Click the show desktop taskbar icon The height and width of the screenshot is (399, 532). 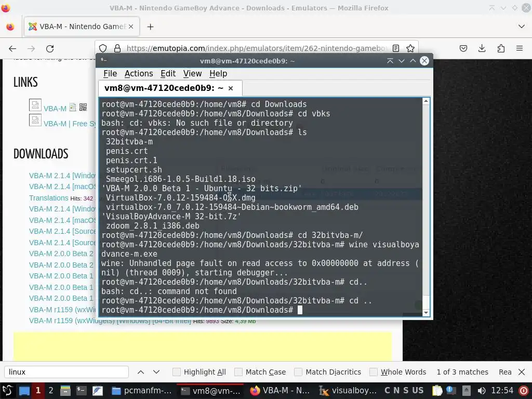[x=24, y=391]
